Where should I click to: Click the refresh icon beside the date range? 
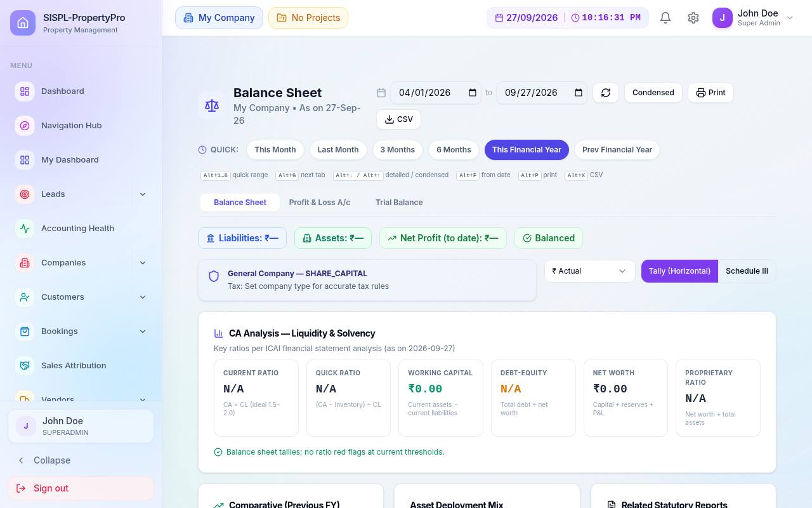(x=606, y=93)
